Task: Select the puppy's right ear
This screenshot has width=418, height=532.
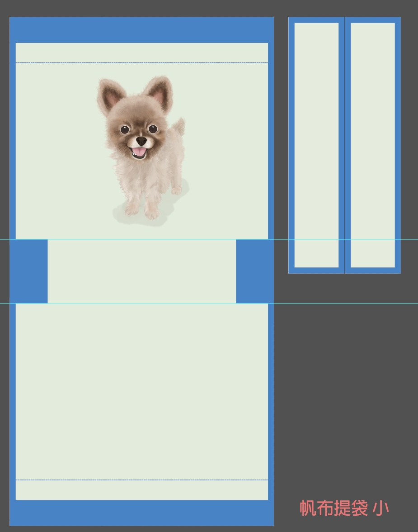Action: click(x=160, y=92)
